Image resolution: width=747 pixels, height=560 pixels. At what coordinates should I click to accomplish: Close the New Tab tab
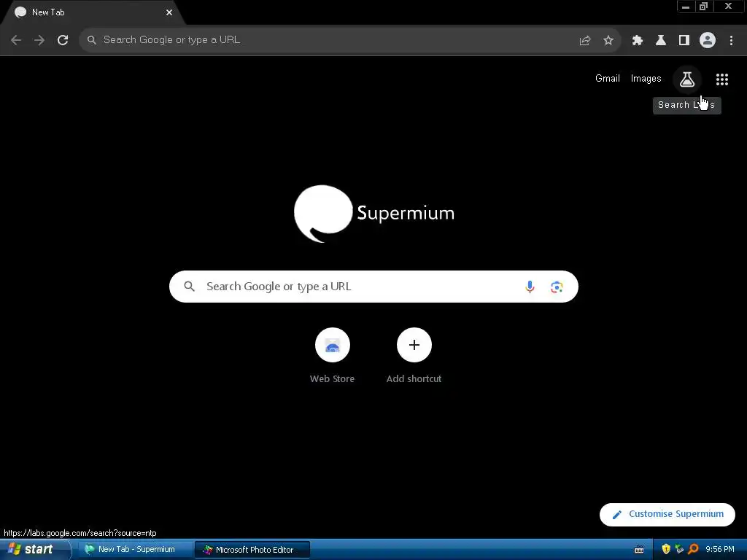pyautogui.click(x=169, y=12)
